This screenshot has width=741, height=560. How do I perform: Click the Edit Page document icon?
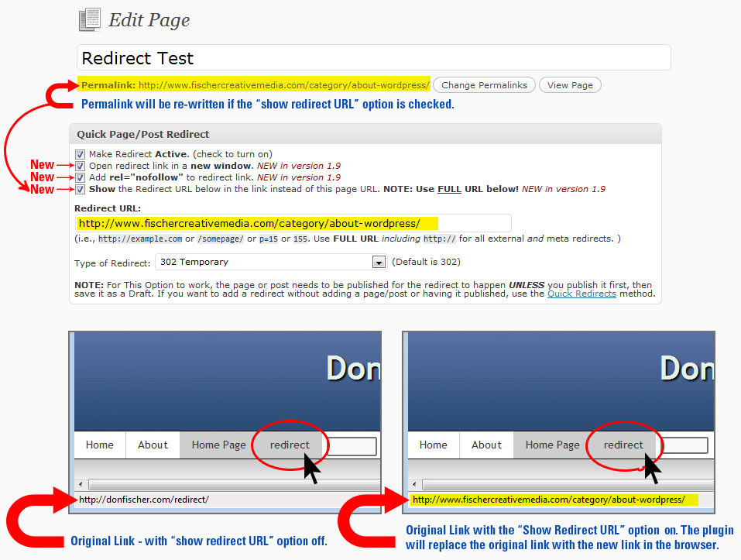click(x=90, y=19)
